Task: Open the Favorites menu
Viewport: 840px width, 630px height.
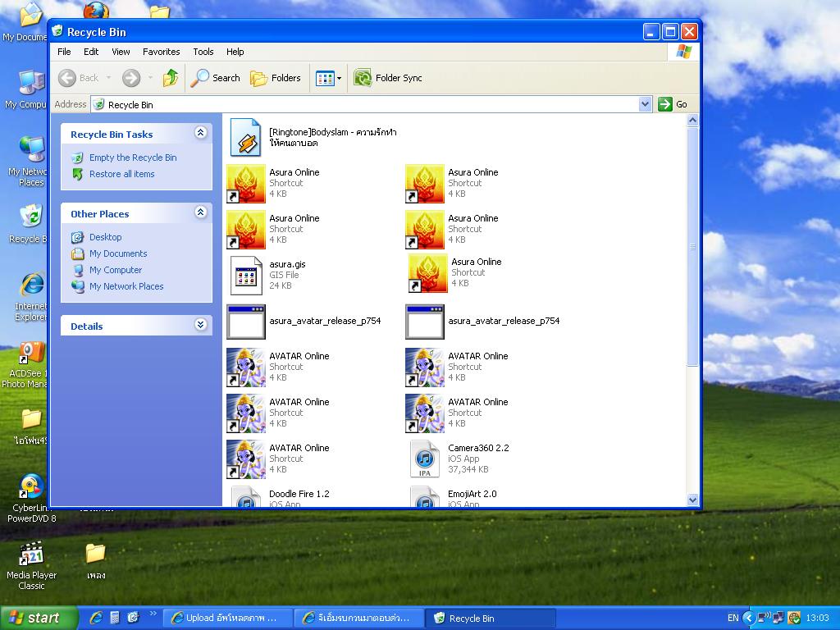Action: (x=162, y=52)
